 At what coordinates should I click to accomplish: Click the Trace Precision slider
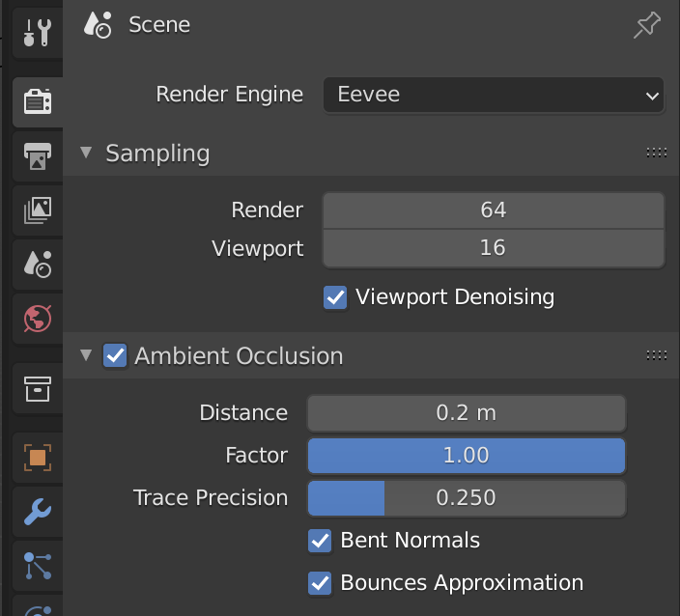(467, 498)
